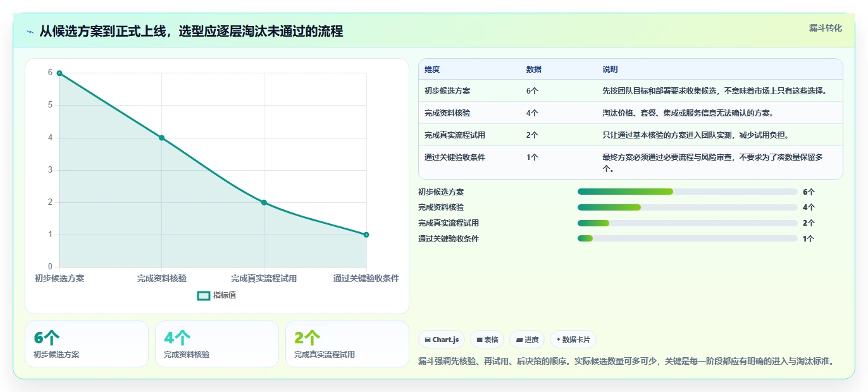The width and height of the screenshot is (868, 392).
Task: Select the 数据卡片 chip
Action: 573,340
